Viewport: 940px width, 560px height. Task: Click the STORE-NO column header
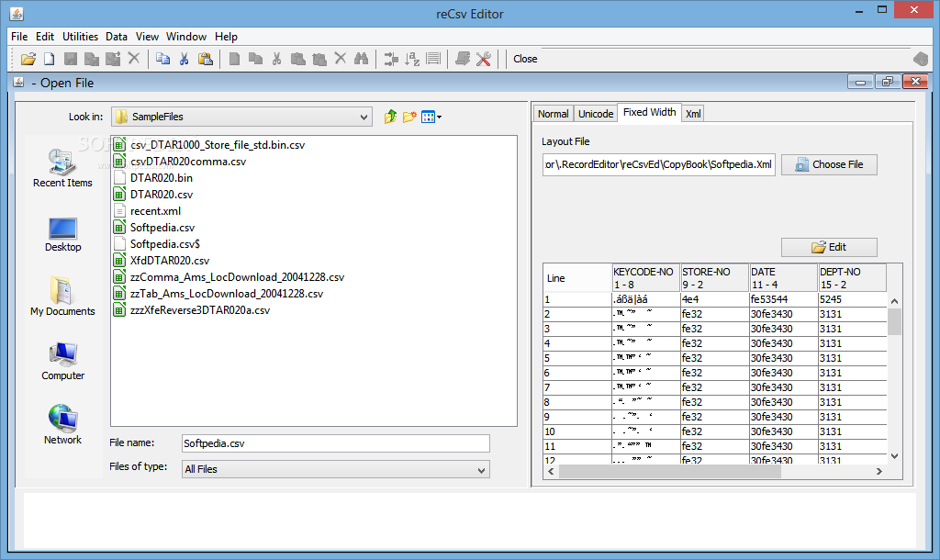click(714, 278)
